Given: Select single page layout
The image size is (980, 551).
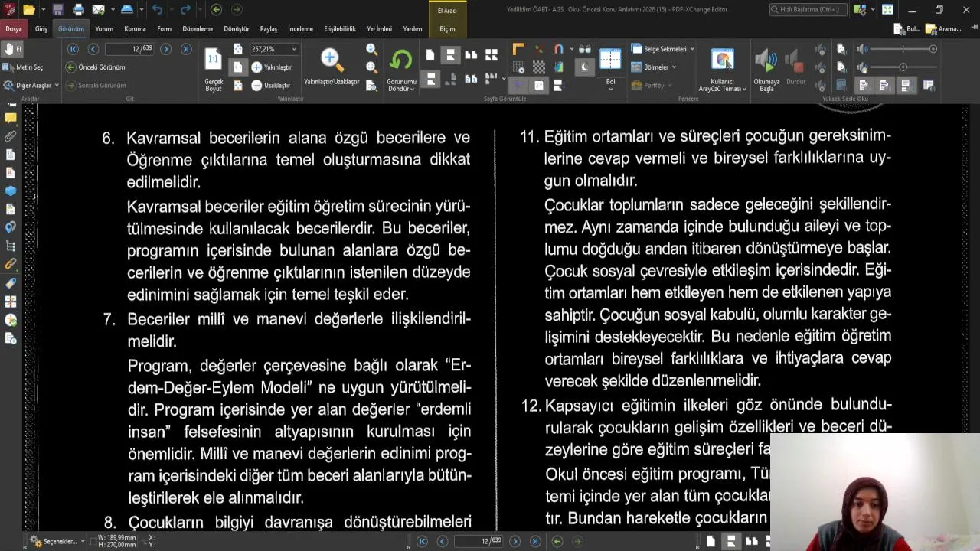Looking at the screenshot, I should [430, 55].
